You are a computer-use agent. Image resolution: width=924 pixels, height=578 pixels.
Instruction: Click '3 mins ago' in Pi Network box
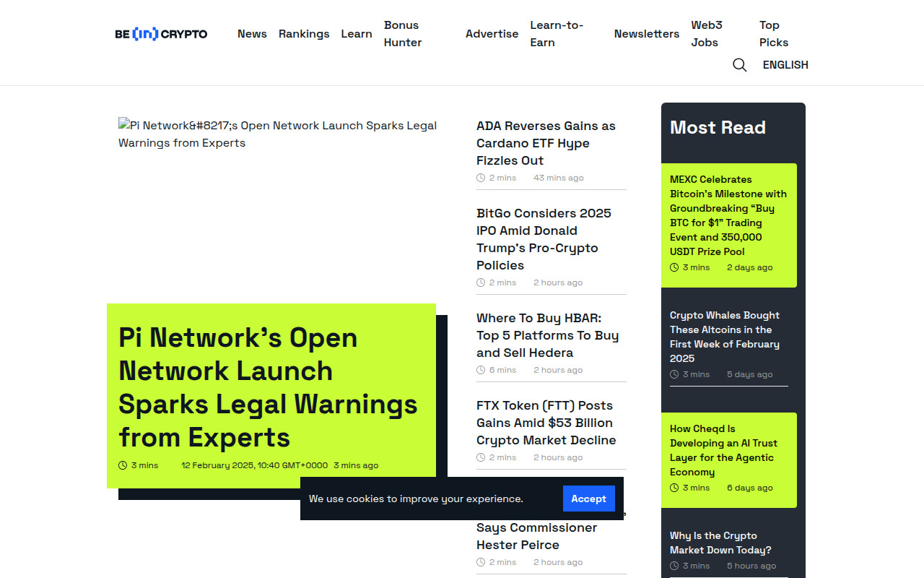point(356,465)
